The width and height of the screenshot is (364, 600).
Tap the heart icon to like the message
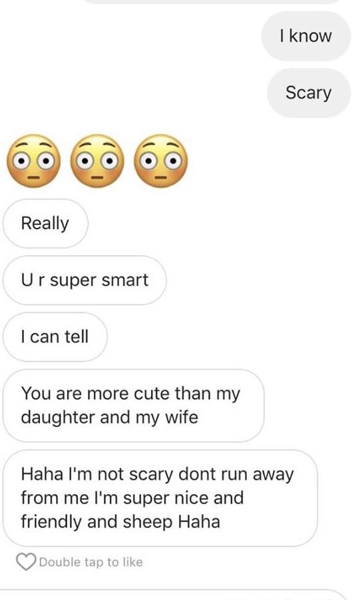(x=26, y=562)
